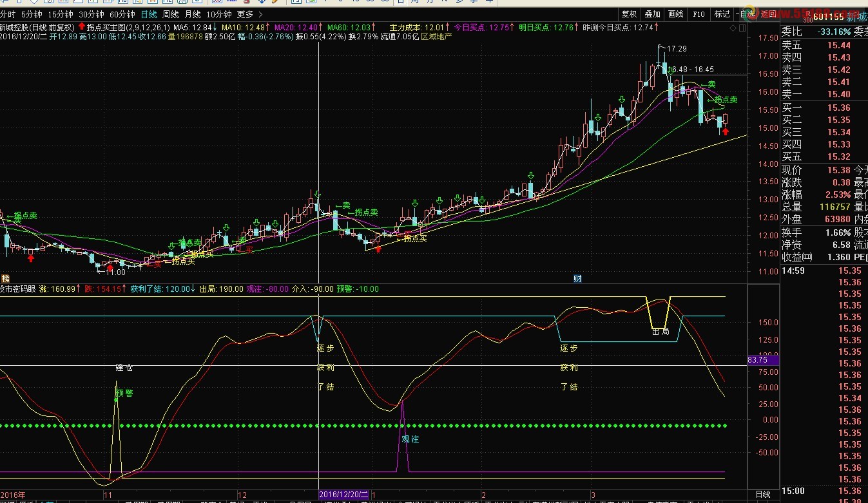Click the 榜 icon at the chart bottom-left
The image size is (868, 503).
click(5, 278)
